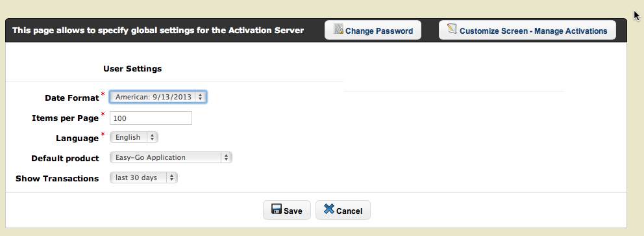Click the Date Format dropdown arrows
The image size is (644, 236).
pyautogui.click(x=200, y=97)
